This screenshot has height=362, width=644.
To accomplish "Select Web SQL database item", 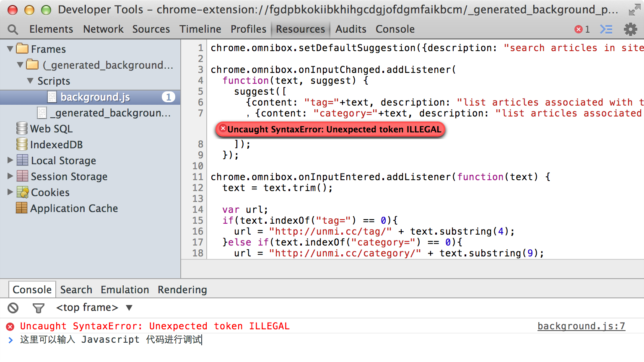I will 51,129.
